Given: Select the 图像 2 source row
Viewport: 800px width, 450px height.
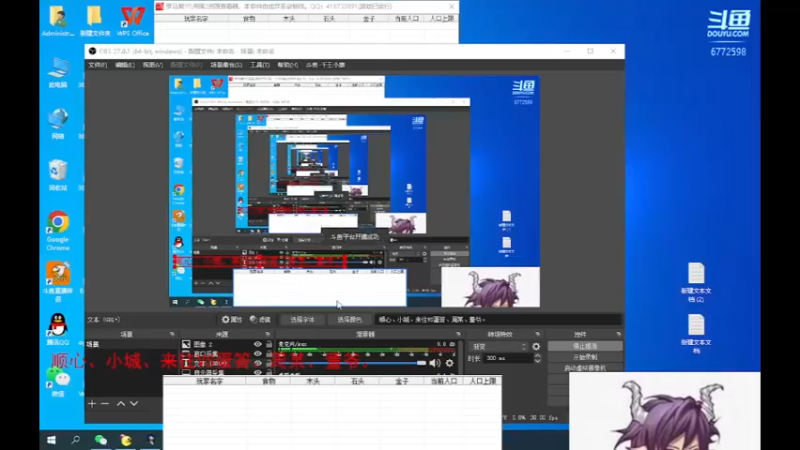Looking at the screenshot, I should (x=227, y=344).
